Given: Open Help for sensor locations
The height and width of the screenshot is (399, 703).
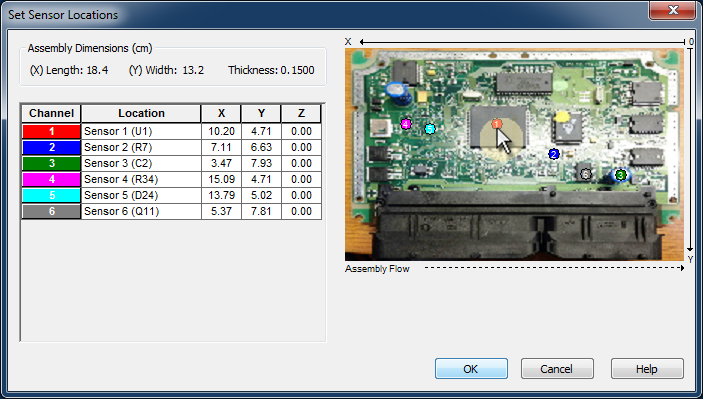Looking at the screenshot, I should coord(647,369).
